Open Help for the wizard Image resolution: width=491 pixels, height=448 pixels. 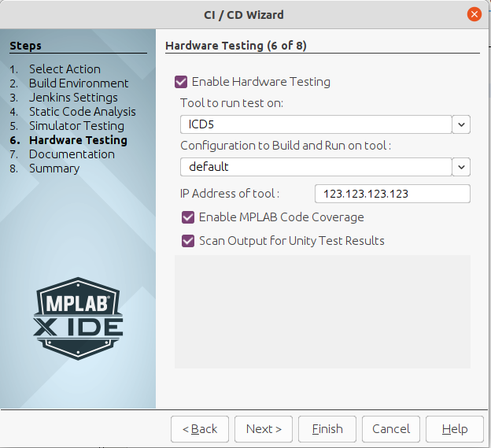[x=455, y=429]
